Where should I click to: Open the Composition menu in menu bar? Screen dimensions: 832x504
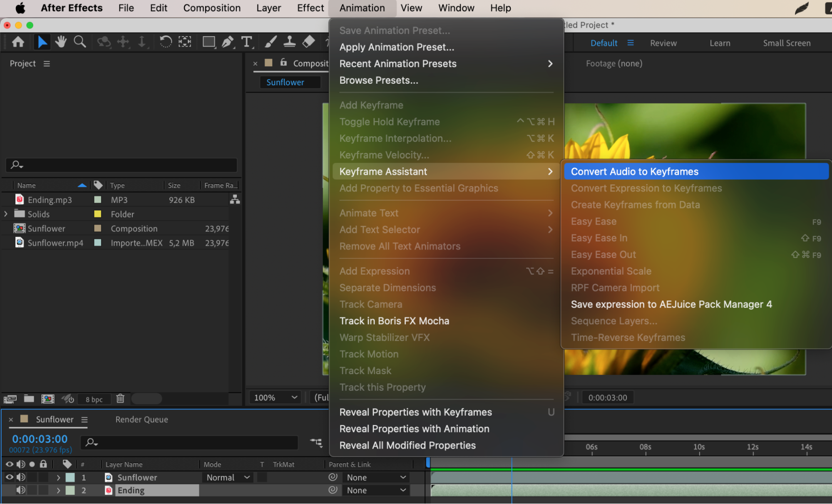pos(212,8)
